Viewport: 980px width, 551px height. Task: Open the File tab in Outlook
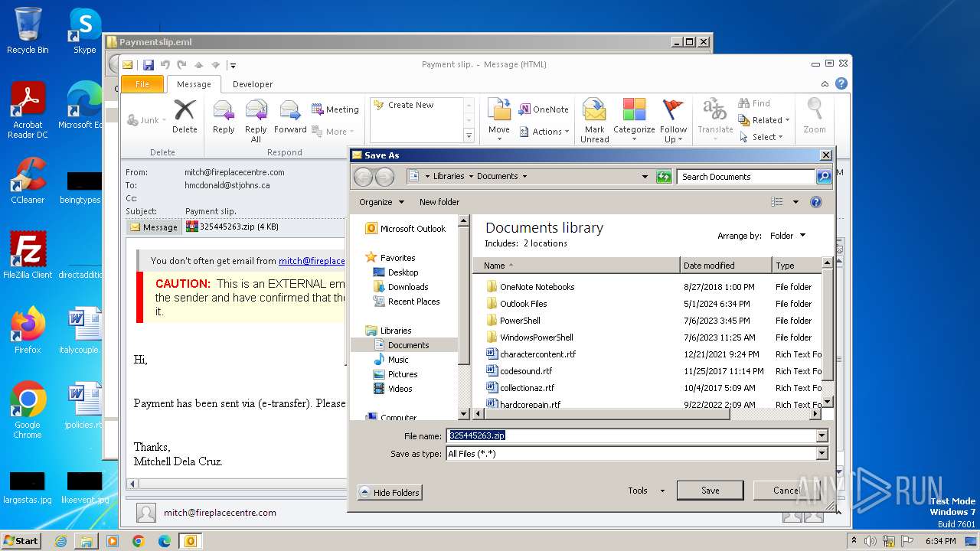coord(142,84)
